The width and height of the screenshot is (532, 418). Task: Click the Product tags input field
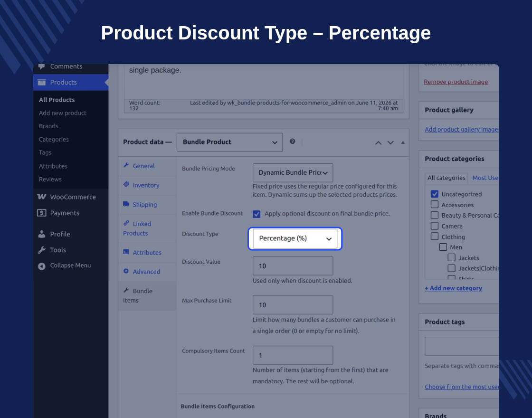click(462, 346)
